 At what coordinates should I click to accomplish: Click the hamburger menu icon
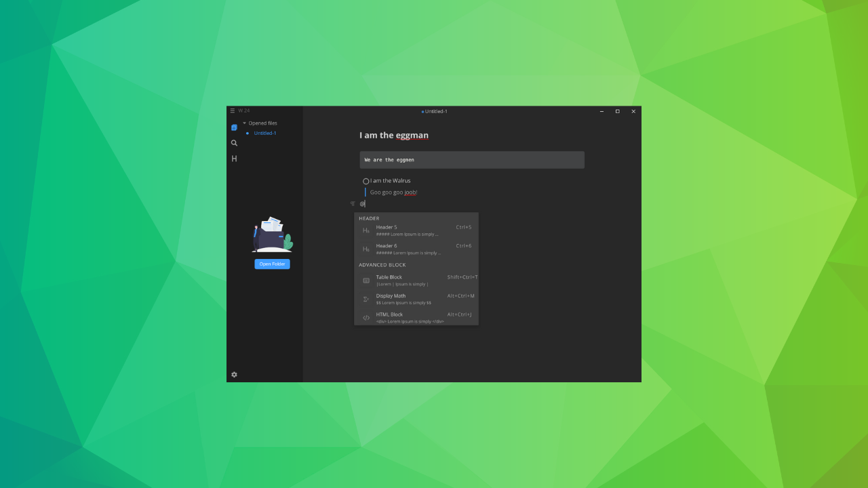(232, 111)
